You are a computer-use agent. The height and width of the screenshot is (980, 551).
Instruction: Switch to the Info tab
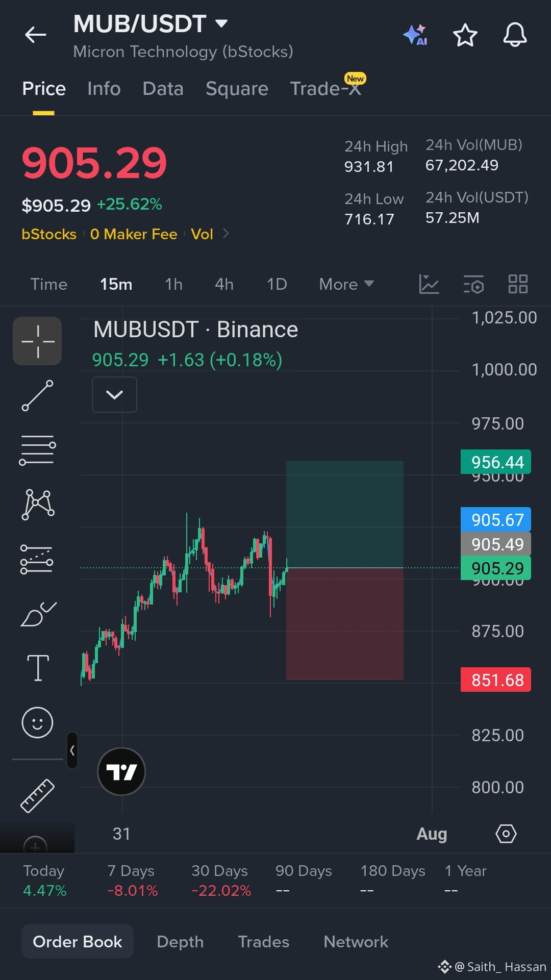(x=104, y=89)
